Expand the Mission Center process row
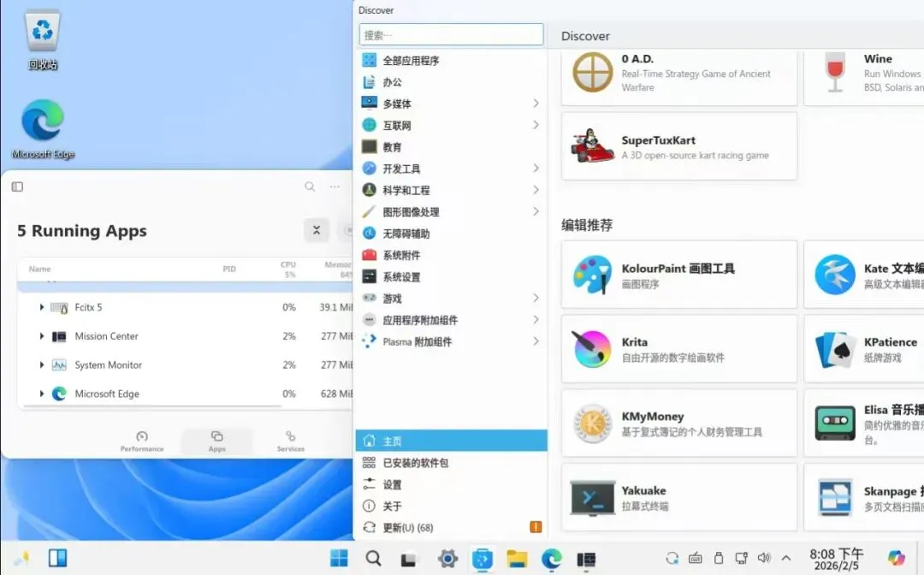The width and height of the screenshot is (924, 575). (42, 335)
